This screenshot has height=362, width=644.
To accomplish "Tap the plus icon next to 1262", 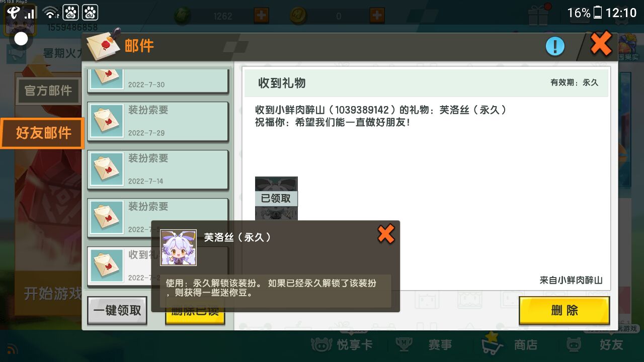I will (x=261, y=15).
